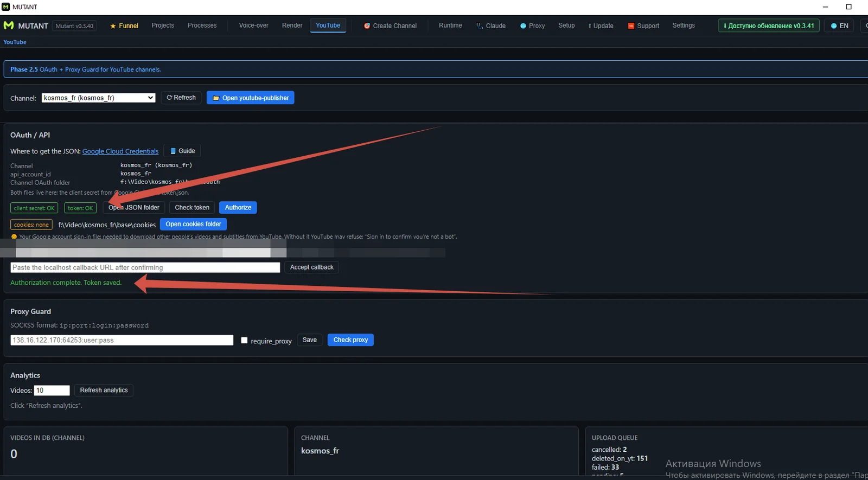
Task: Click the red icon beside Support
Action: click(631, 26)
